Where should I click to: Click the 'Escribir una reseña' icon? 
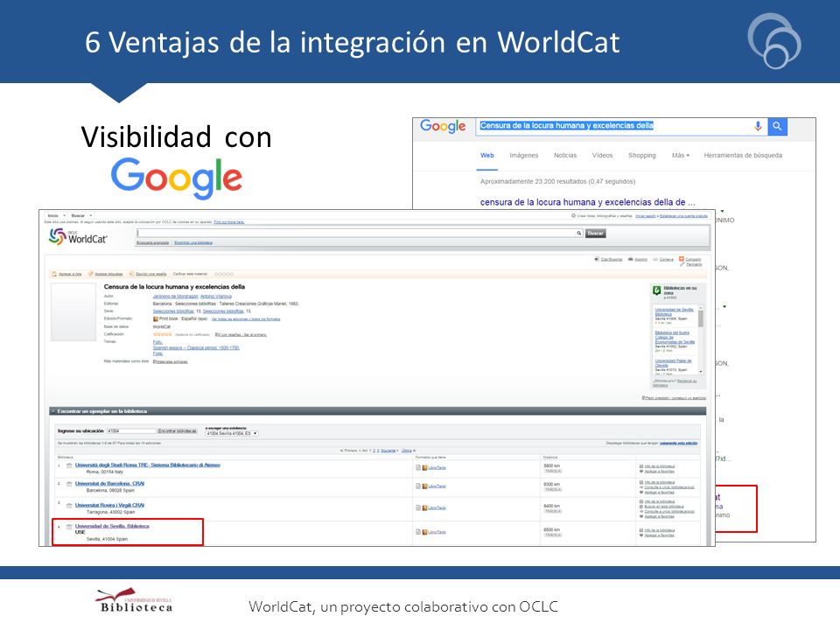(x=132, y=274)
